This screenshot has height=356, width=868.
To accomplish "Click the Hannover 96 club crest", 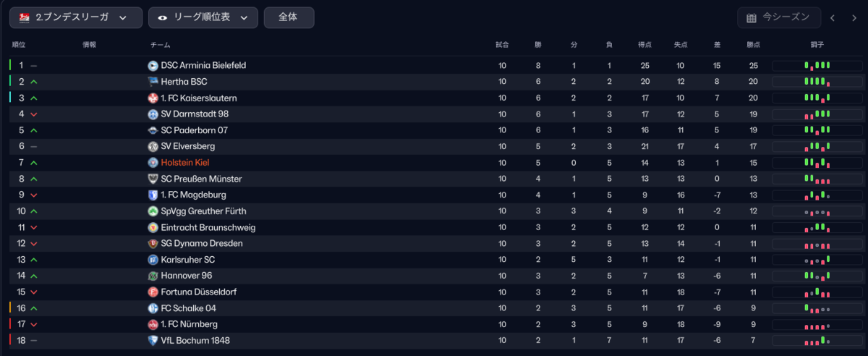I will click(153, 276).
